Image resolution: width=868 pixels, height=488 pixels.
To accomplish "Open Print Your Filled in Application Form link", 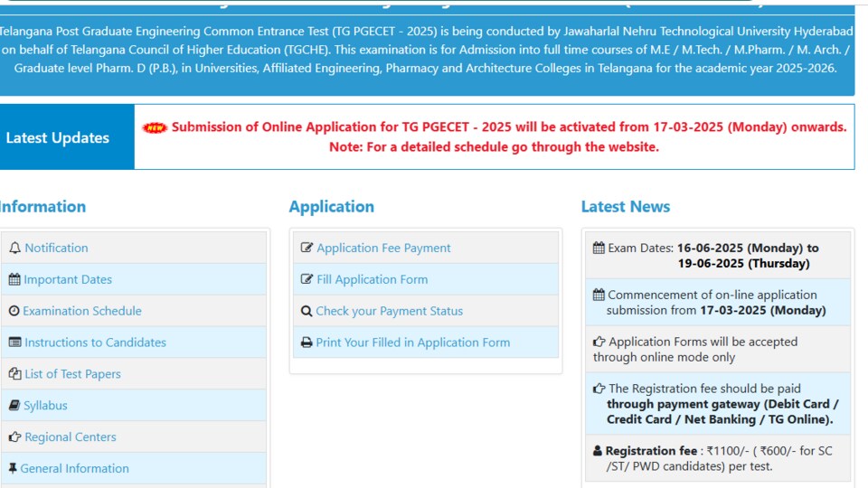I will tap(413, 343).
